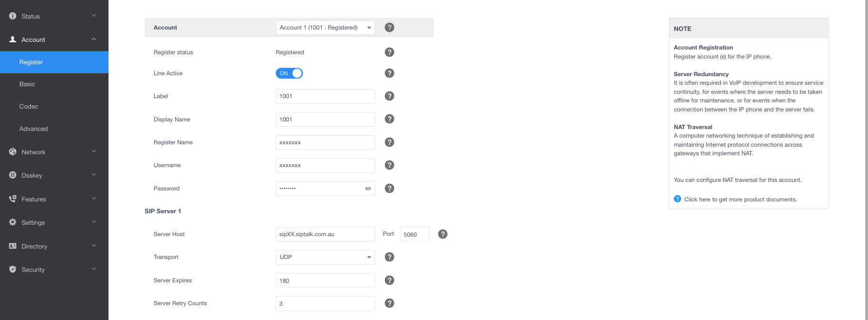Open the Account selection dropdown
The image size is (868, 320).
pyautogui.click(x=325, y=28)
